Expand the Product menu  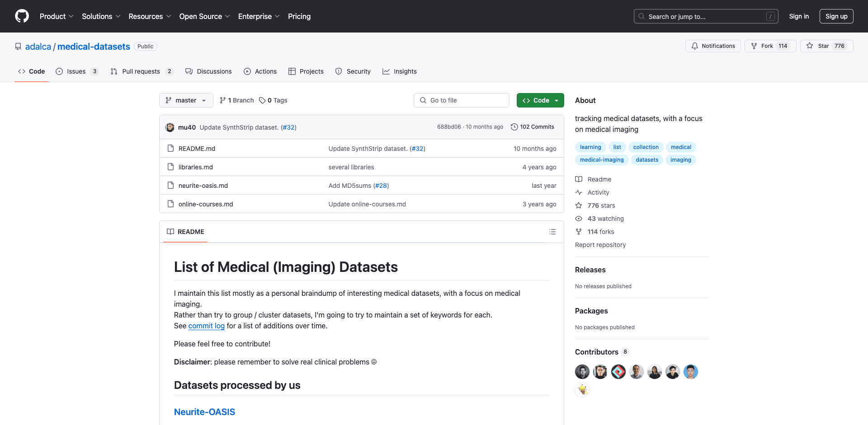point(57,16)
